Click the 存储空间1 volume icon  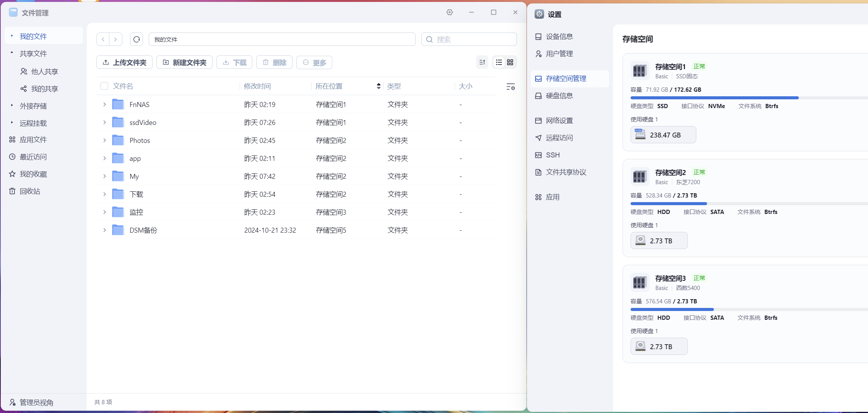click(x=639, y=71)
